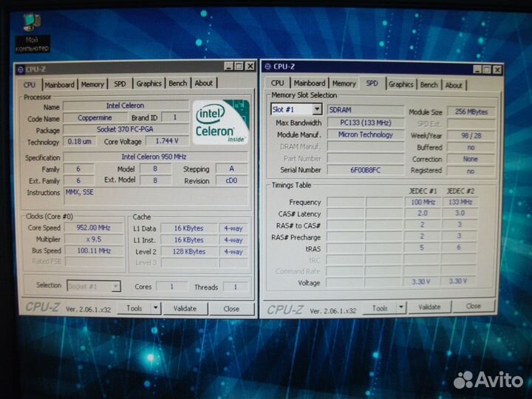
Task: Click the '128 KBytes' Level 2 cache value
Action: coord(188,251)
